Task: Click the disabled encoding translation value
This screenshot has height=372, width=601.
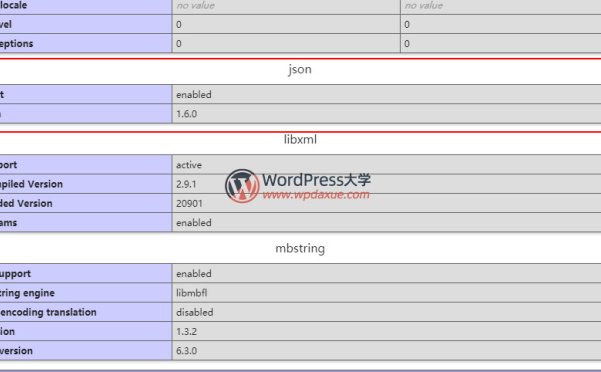Action: coord(194,312)
